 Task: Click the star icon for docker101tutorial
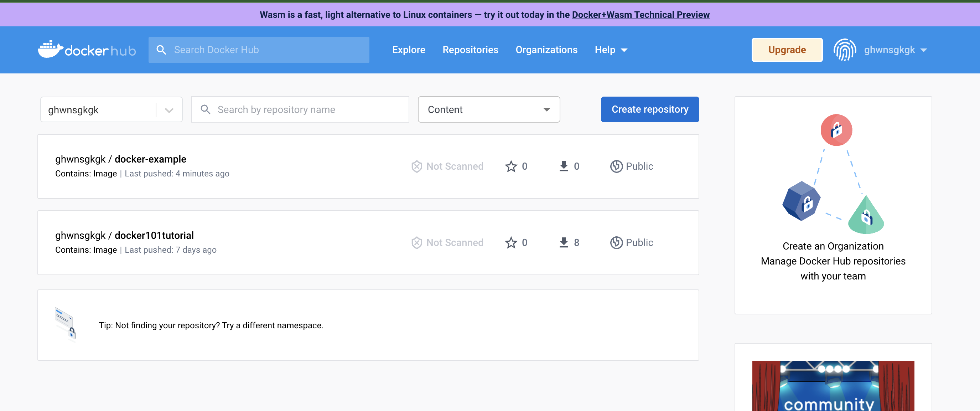point(511,242)
